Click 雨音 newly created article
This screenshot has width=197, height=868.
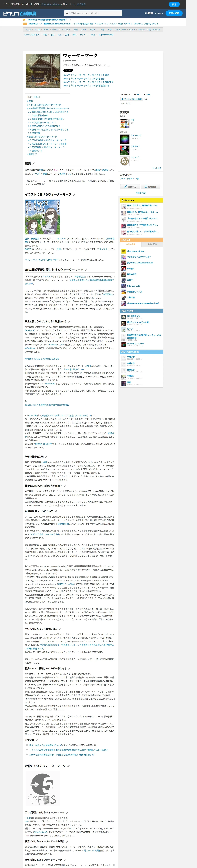129,382
